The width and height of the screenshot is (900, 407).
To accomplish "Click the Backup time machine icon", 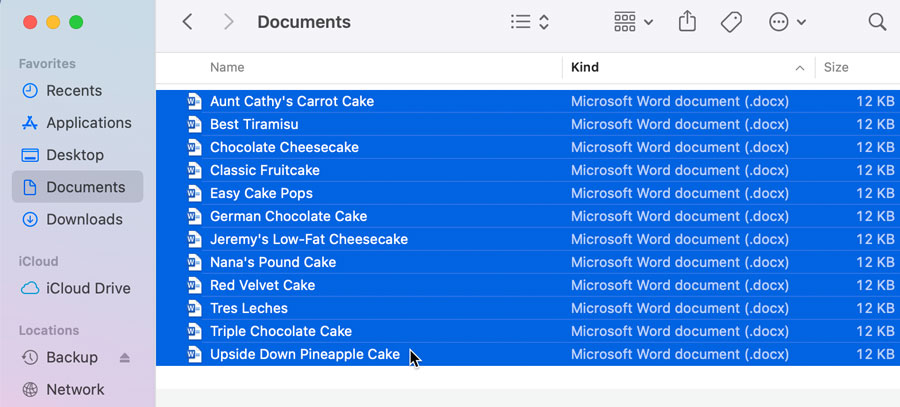I will pos(29,358).
